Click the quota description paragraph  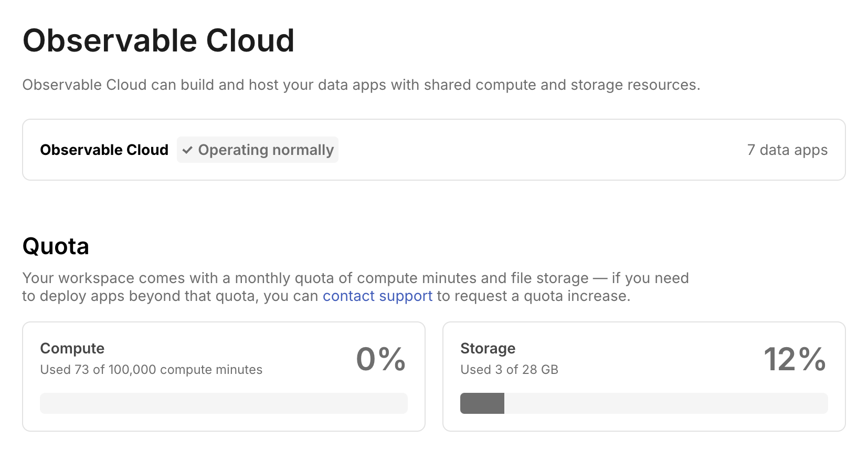coord(356,287)
